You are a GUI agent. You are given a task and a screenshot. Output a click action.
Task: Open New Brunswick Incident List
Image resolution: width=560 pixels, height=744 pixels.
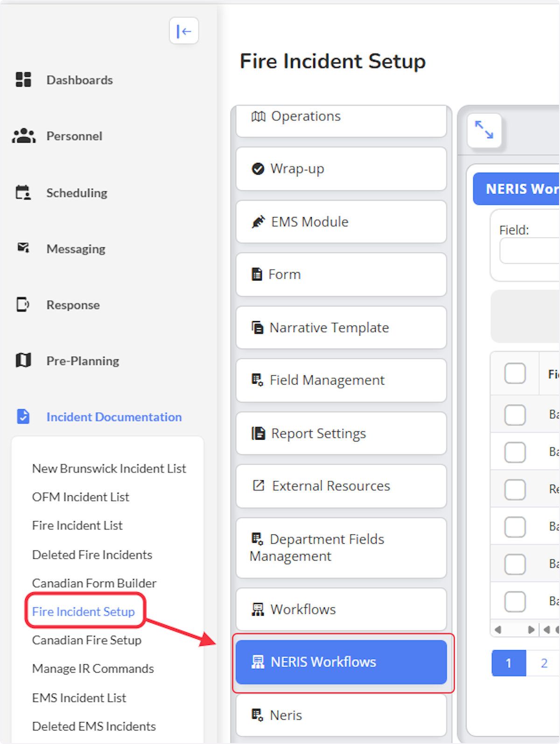click(109, 468)
